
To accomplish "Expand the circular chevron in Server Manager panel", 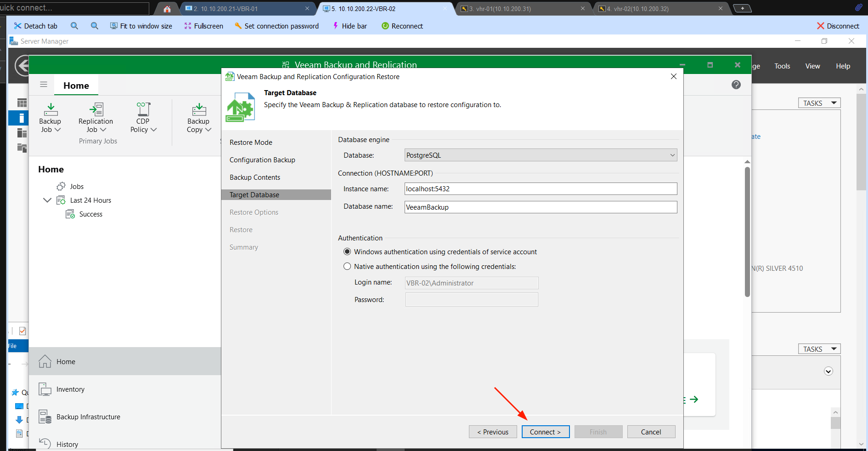I will pyautogui.click(x=829, y=371).
